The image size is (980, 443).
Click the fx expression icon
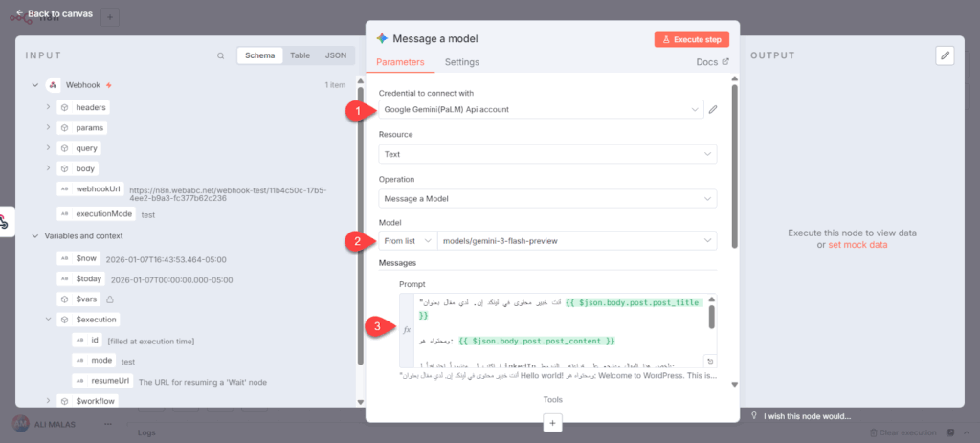[407, 330]
